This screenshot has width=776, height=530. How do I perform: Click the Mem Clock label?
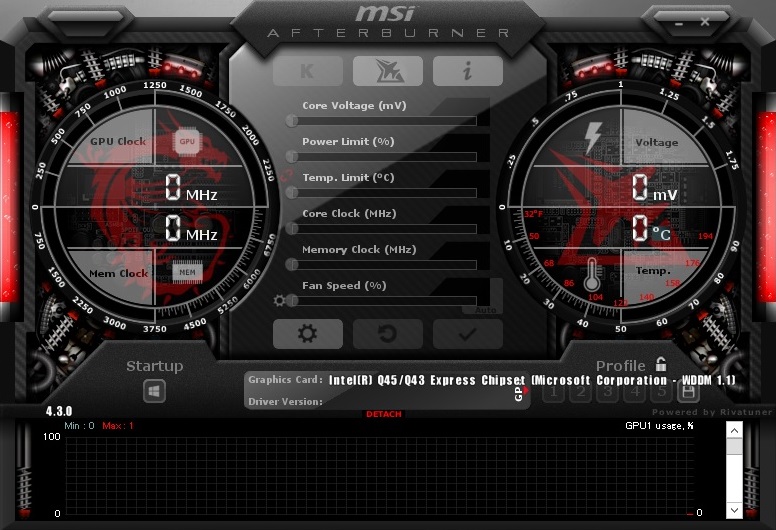coord(118,273)
